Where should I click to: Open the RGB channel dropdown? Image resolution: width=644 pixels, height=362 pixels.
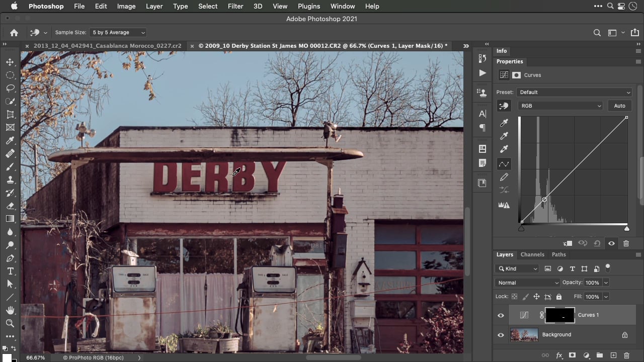[x=560, y=106]
